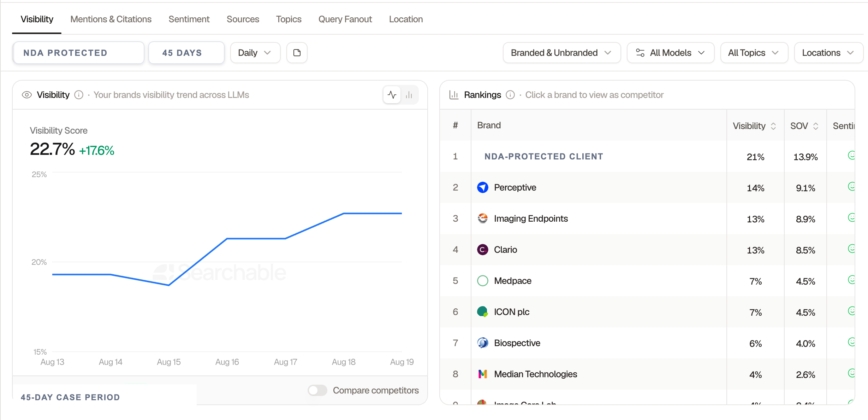This screenshot has width=868, height=420.
Task: Click sentiment smiley in Clario row
Action: pos(851,249)
